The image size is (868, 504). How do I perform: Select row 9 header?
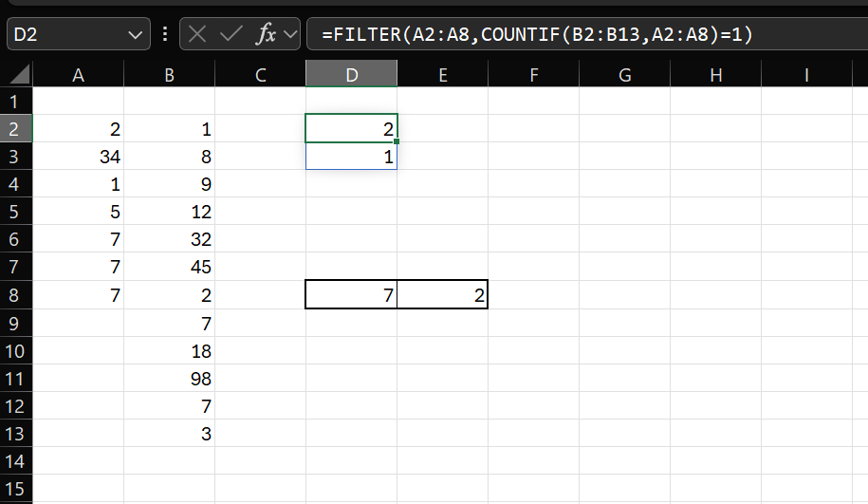point(16,323)
